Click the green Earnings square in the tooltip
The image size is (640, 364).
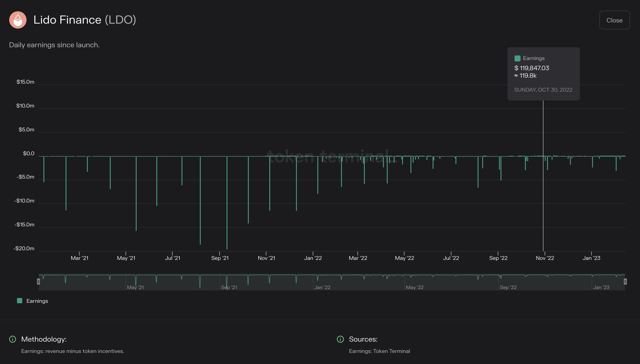coord(517,58)
